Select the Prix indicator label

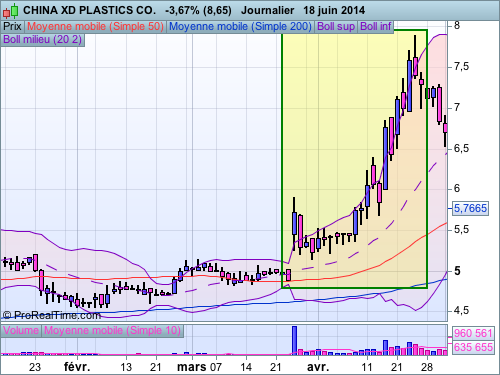click(12, 26)
